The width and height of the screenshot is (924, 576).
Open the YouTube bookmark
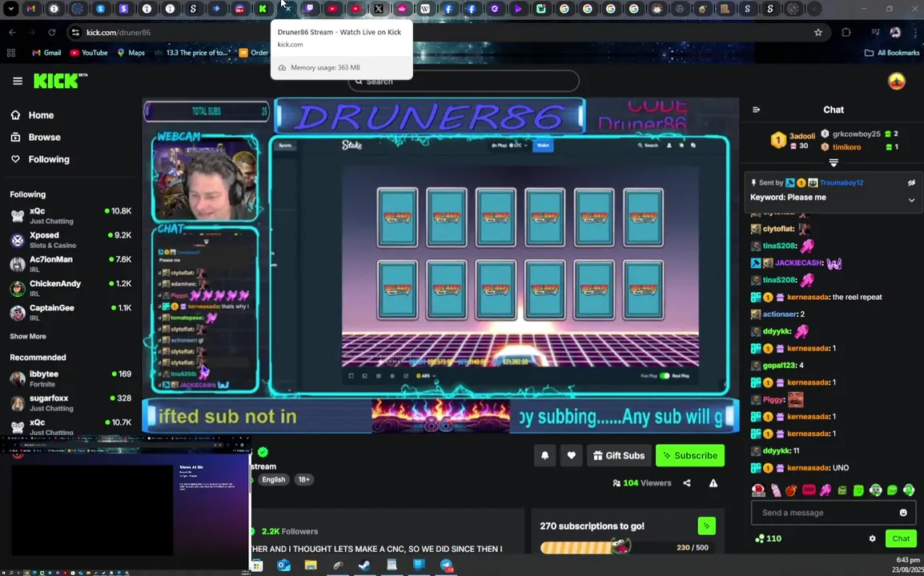(88, 53)
